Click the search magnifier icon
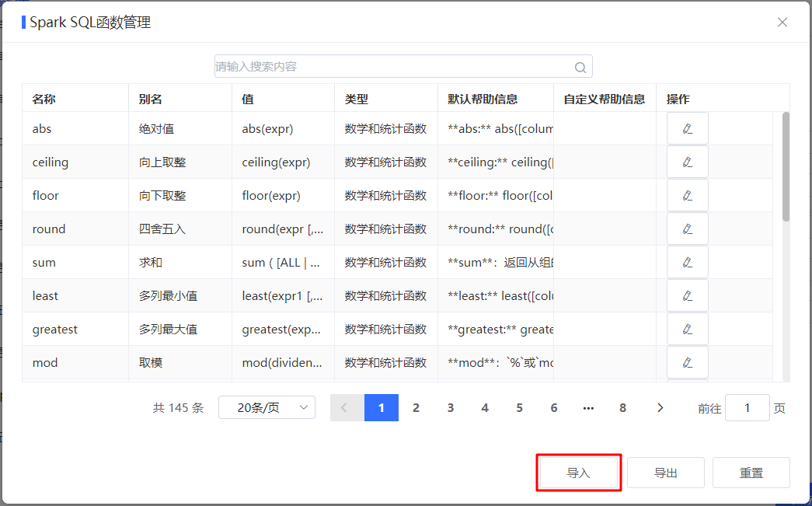Image resolution: width=812 pixels, height=506 pixels. [580, 68]
